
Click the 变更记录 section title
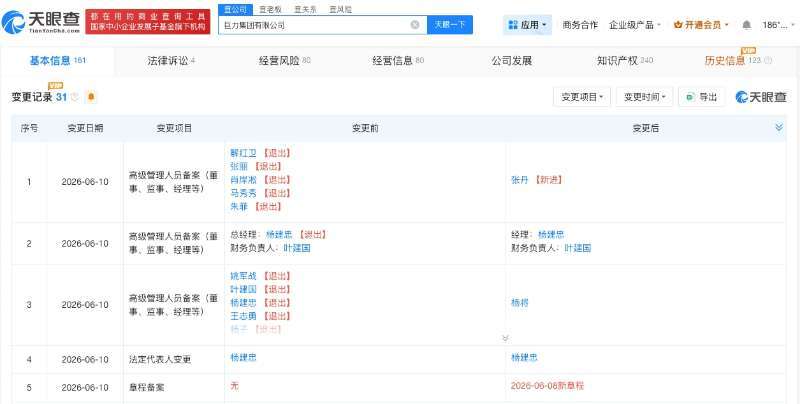coord(32,97)
